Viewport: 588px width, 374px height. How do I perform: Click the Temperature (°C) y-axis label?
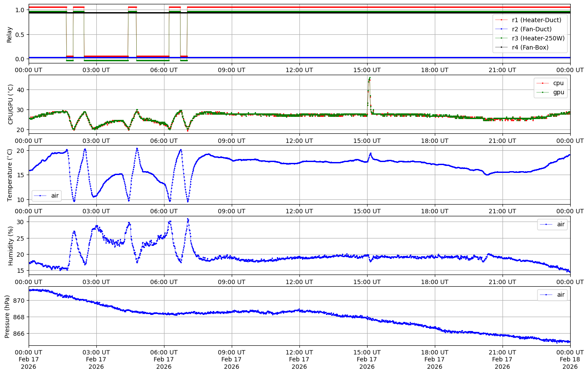click(x=10, y=175)
